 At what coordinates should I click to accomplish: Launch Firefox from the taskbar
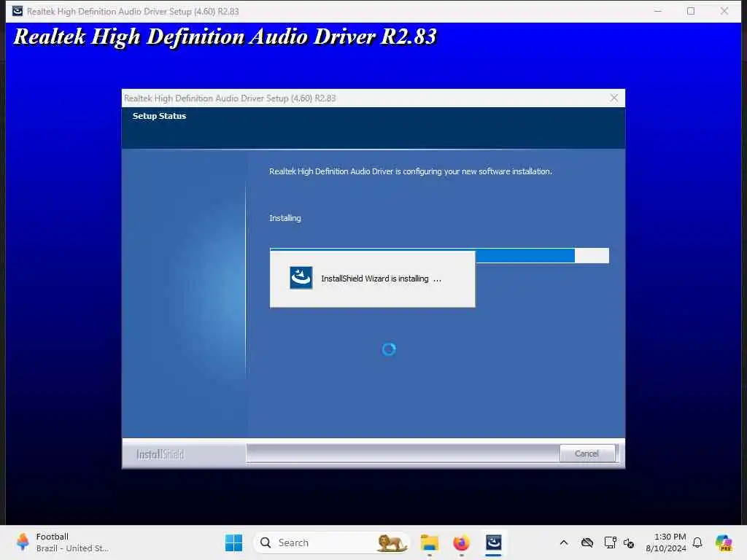(461, 542)
